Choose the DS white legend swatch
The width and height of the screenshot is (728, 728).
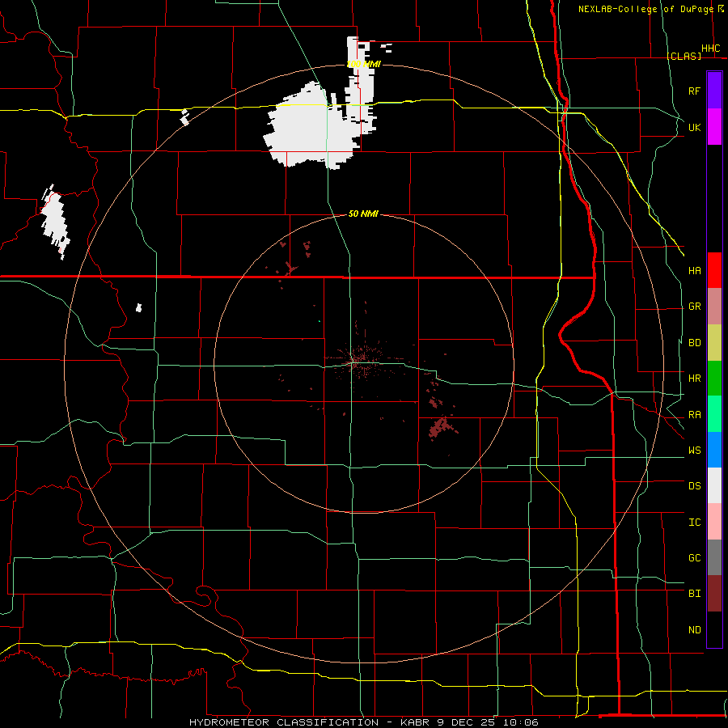pyautogui.click(x=714, y=485)
